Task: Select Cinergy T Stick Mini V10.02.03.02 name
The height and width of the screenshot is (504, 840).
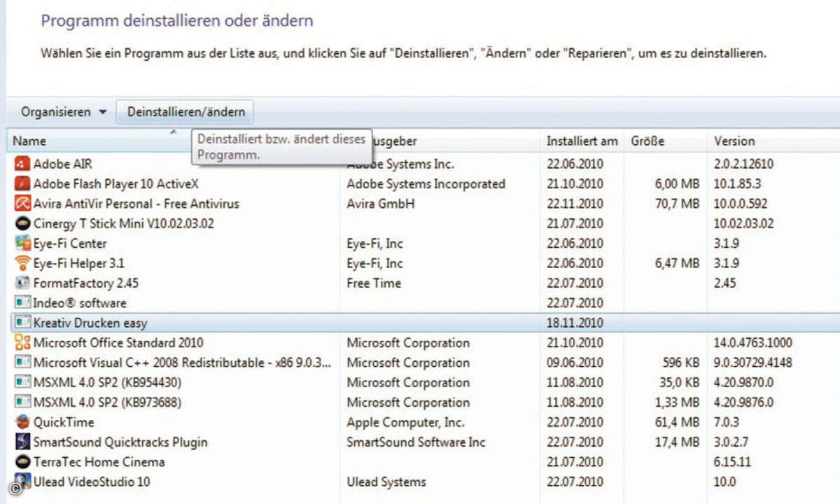Action: pos(124,223)
